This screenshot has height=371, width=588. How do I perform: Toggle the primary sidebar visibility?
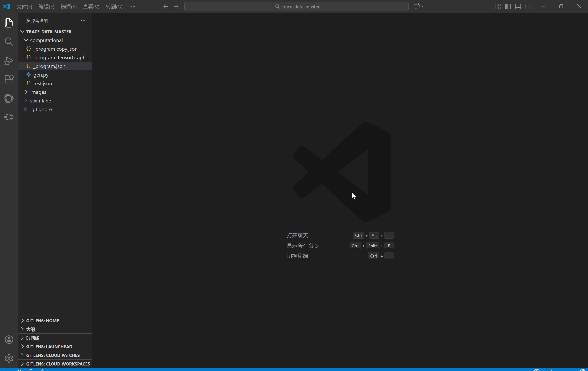(x=508, y=7)
